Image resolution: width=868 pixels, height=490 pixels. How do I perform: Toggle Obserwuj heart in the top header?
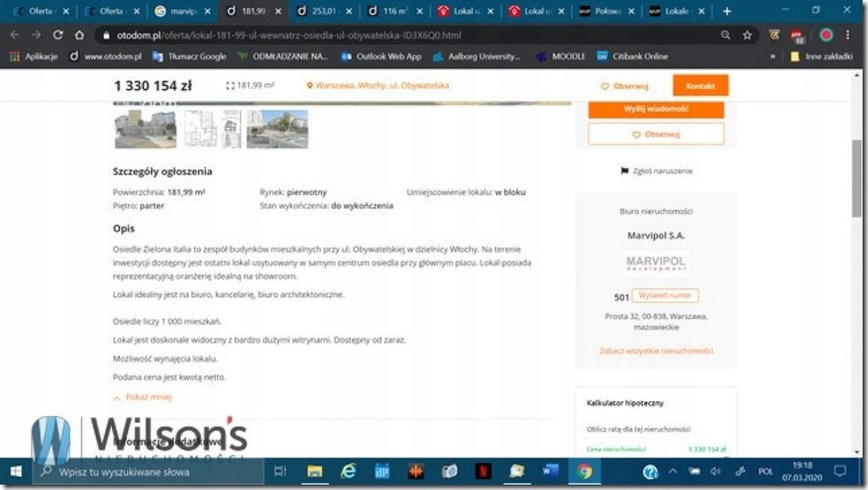(625, 86)
